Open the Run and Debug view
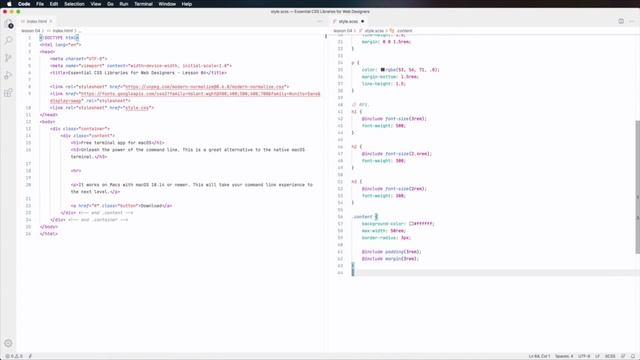The height and width of the screenshot is (360, 640). point(9,76)
